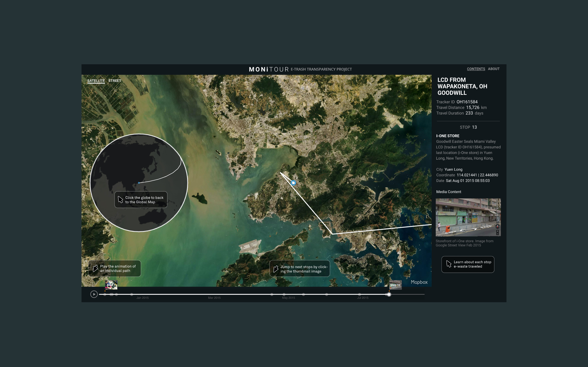Click the Mar 2015 timeline label

click(214, 298)
